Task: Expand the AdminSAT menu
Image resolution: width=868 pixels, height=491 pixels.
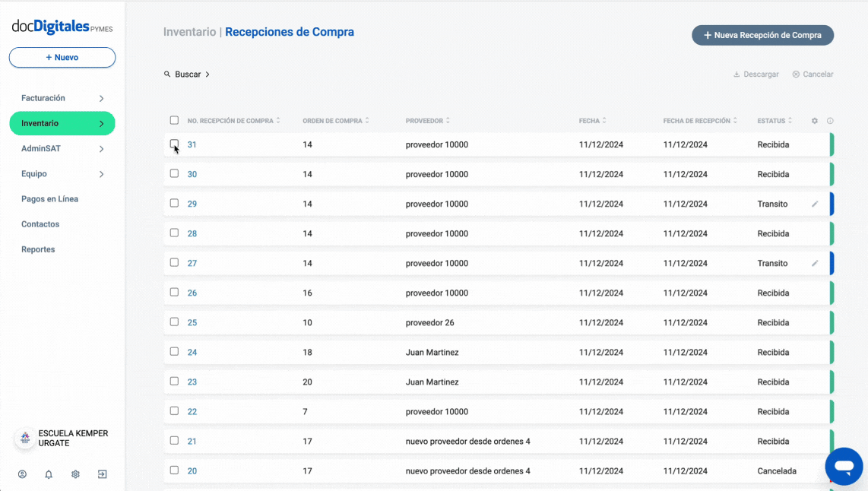Action: [x=62, y=148]
